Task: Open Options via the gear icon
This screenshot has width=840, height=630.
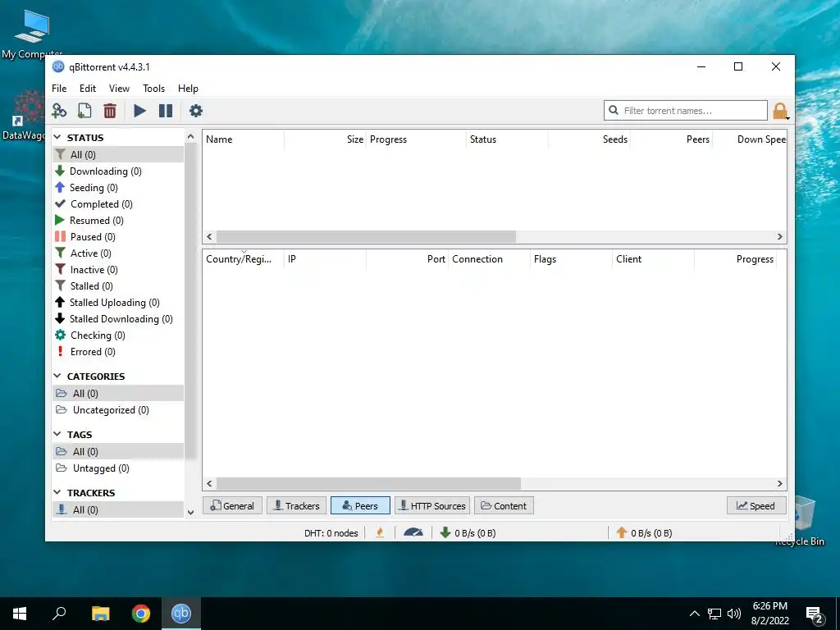Action: pos(196,111)
